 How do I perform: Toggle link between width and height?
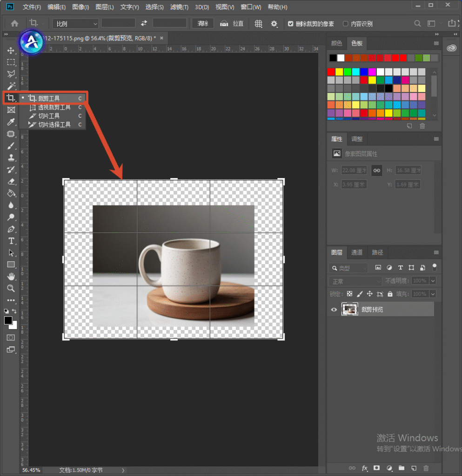tap(377, 170)
